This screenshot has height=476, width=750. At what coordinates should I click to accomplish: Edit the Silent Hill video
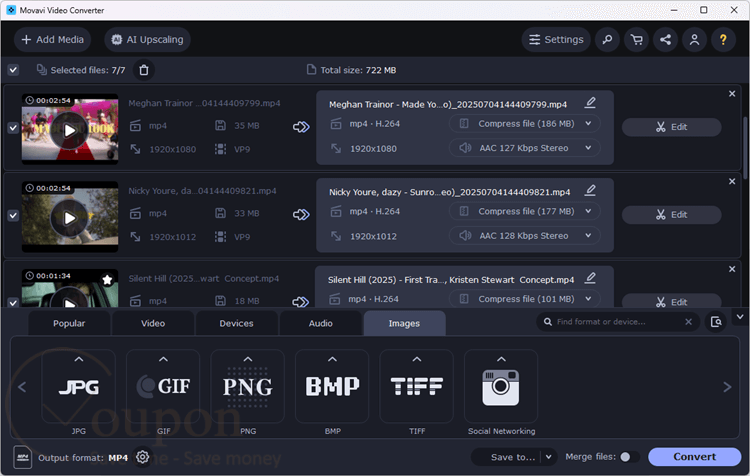(672, 301)
